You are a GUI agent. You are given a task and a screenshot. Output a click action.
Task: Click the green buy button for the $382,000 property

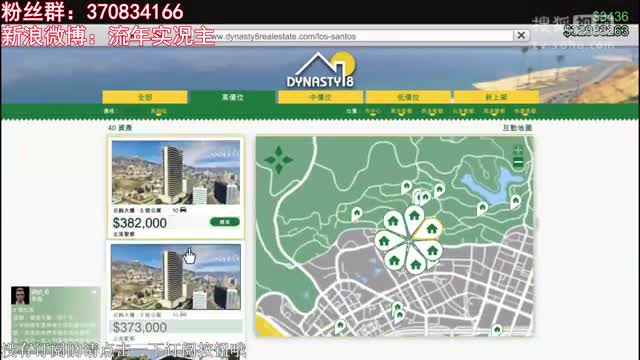click(x=224, y=222)
